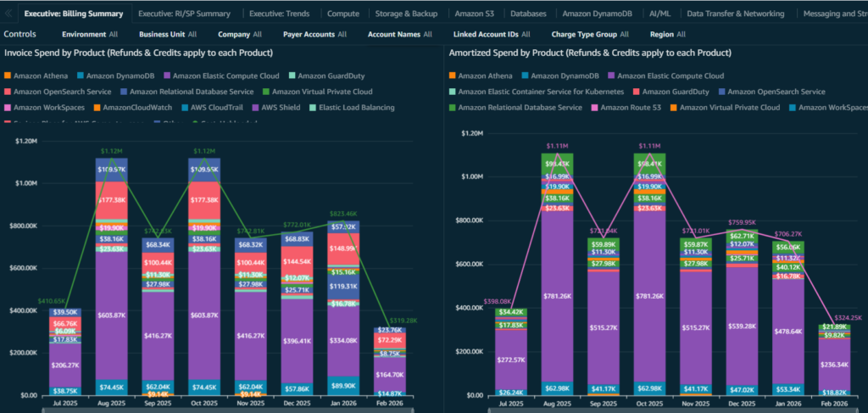Open the Business Unit filter control
This screenshot has width=868, height=413.
168,34
